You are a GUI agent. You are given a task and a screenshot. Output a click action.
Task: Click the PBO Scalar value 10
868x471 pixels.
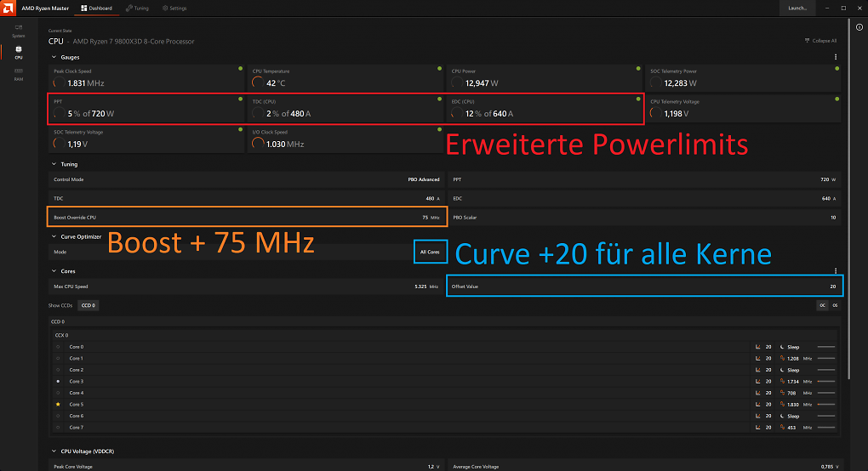tap(833, 218)
